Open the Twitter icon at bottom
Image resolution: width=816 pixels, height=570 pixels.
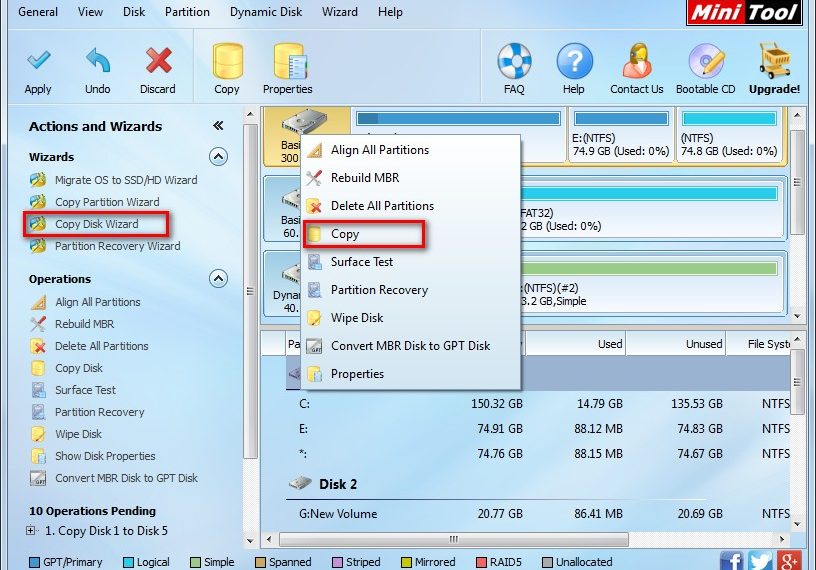(x=760, y=560)
